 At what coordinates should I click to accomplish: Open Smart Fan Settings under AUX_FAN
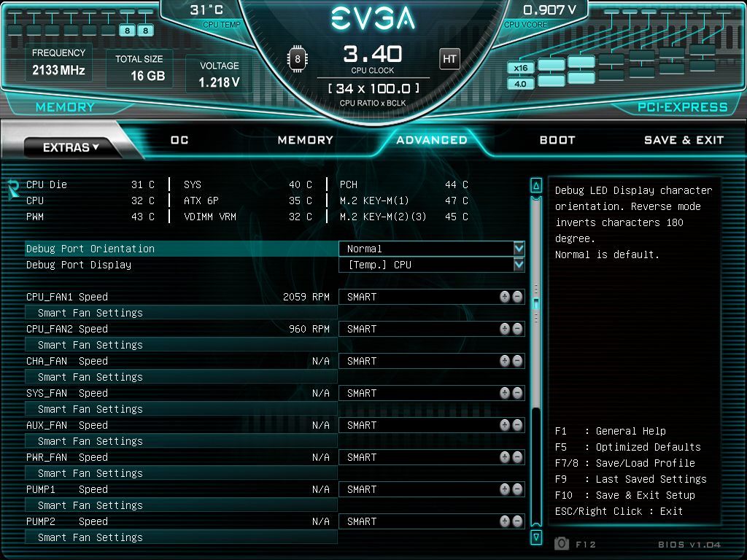181,441
